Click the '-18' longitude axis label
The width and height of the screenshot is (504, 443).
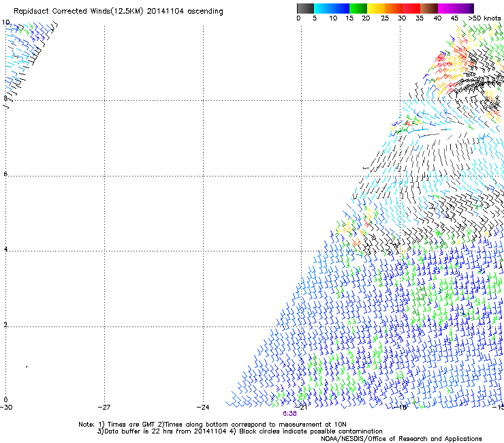tap(400, 408)
